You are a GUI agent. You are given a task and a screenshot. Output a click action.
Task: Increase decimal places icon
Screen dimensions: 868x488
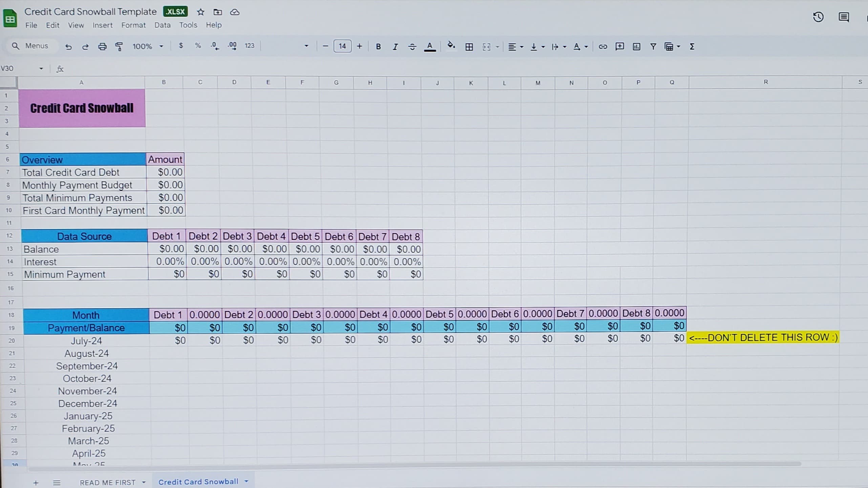[232, 46]
